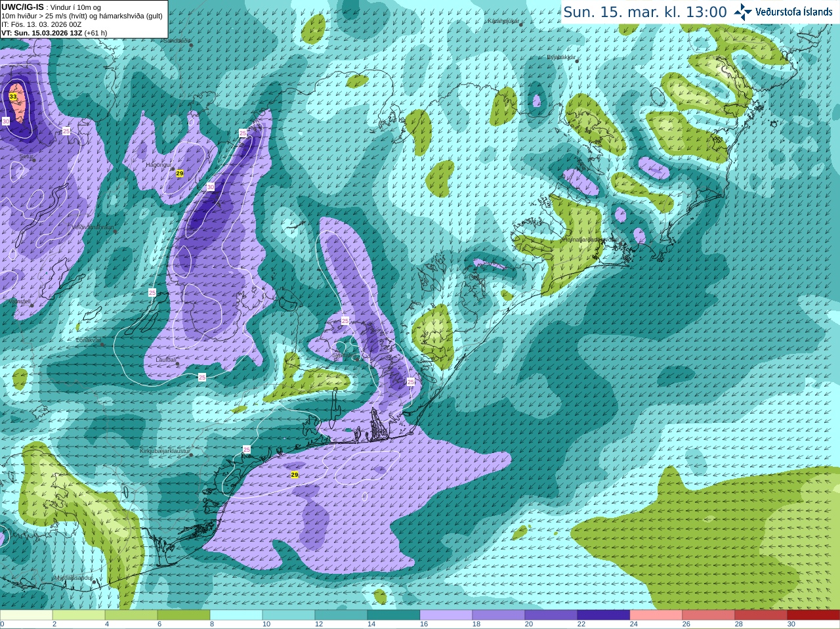Click the Eyjabakkar station label
The image size is (840, 629).
pos(561,57)
